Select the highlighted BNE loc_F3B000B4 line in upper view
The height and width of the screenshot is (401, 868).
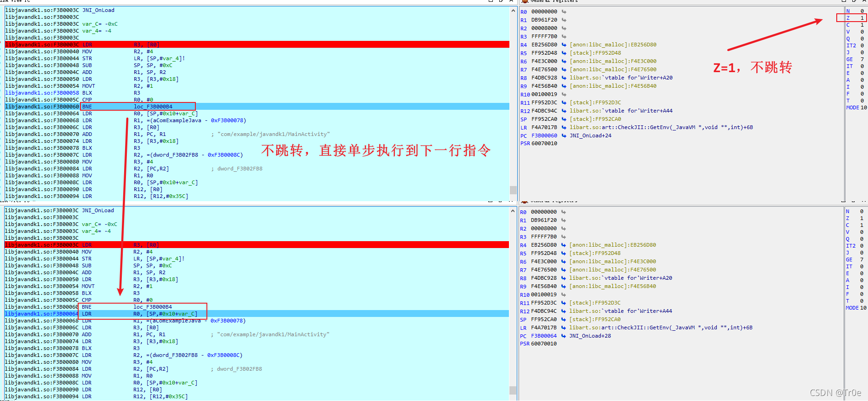point(257,107)
